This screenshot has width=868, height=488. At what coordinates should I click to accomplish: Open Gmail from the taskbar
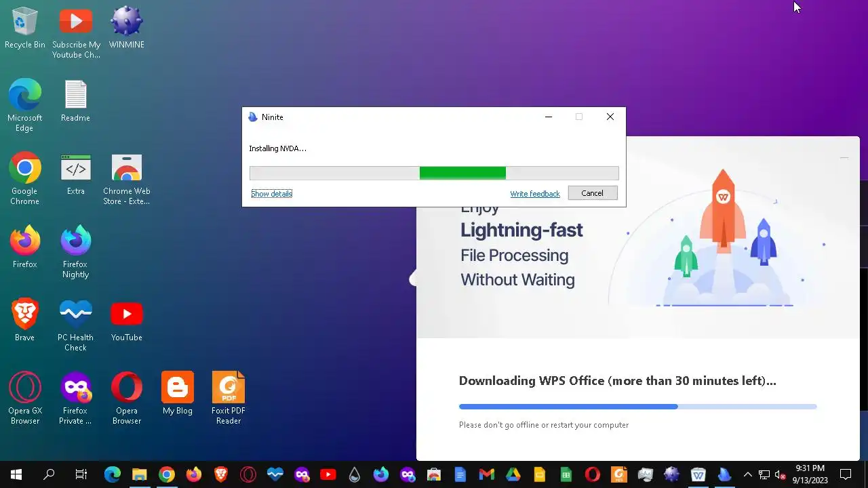[x=486, y=474]
